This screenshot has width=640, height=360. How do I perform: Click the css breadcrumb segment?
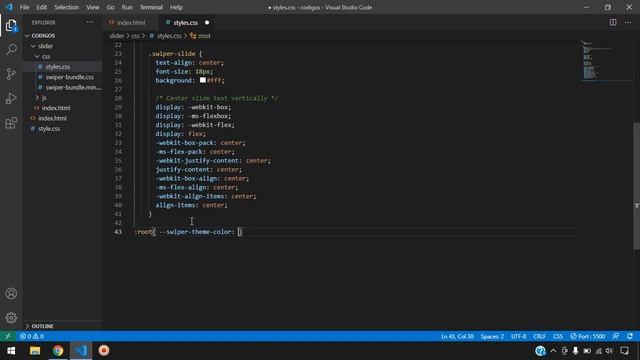coord(136,36)
